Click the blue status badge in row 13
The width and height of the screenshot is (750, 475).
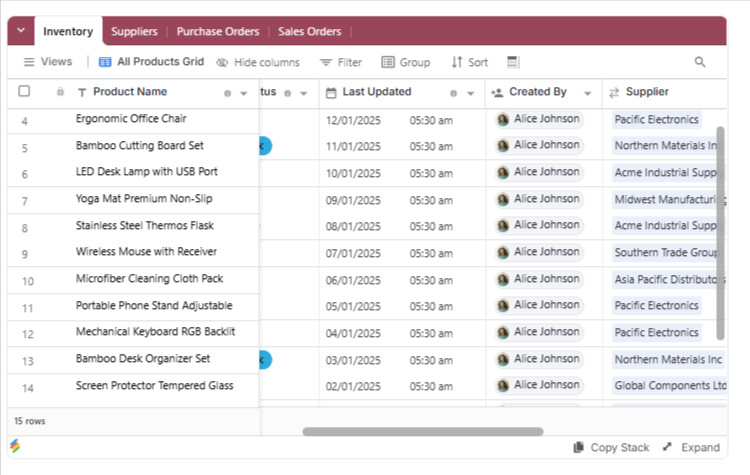click(x=265, y=360)
